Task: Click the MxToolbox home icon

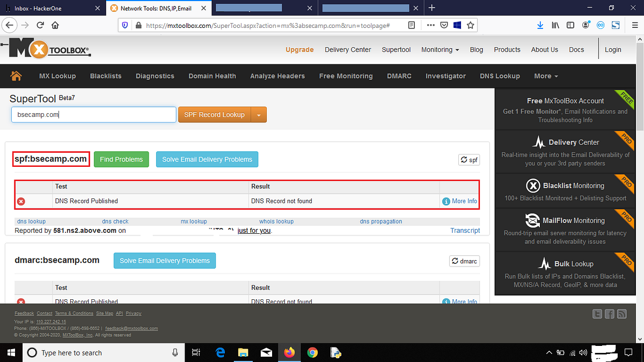Action: pos(16,76)
